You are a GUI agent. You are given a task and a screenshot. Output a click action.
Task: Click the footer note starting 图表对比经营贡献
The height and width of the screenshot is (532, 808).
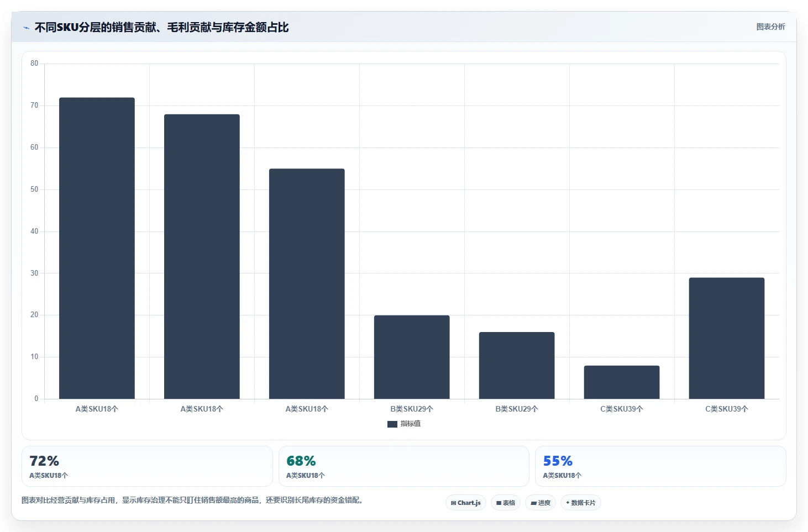(192, 501)
